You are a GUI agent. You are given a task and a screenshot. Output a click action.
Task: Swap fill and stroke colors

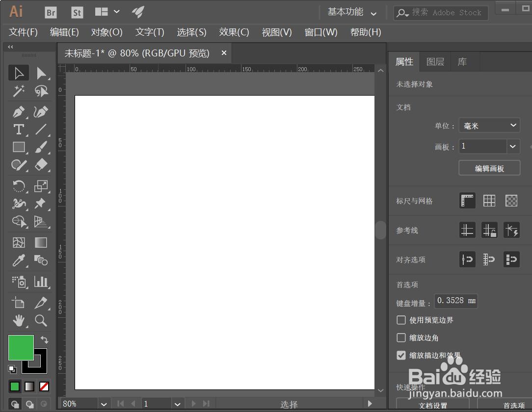tap(44, 339)
